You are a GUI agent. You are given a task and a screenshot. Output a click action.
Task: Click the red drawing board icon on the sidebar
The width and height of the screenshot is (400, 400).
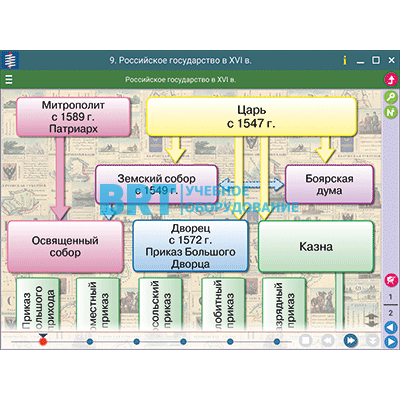[391, 280]
